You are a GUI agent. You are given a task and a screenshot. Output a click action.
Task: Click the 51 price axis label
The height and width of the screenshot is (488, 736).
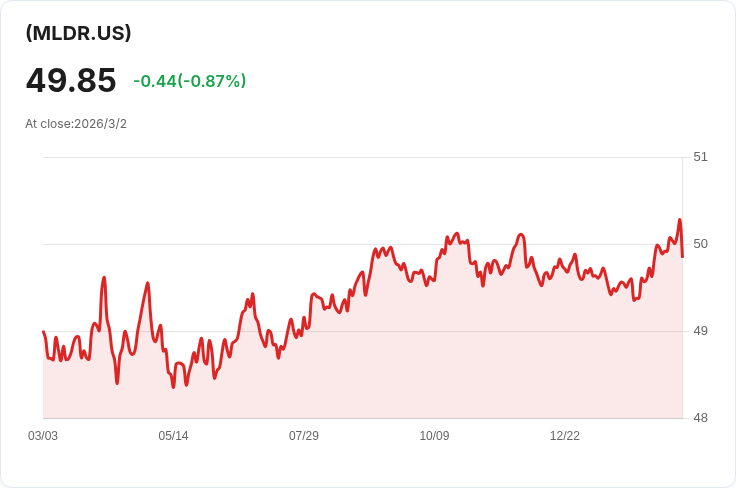tap(700, 157)
